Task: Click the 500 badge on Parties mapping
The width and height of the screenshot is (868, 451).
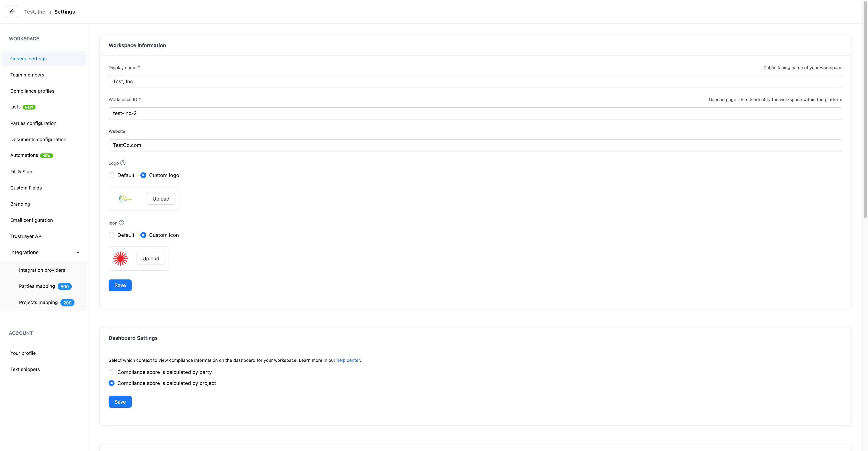Action: pyautogui.click(x=64, y=286)
